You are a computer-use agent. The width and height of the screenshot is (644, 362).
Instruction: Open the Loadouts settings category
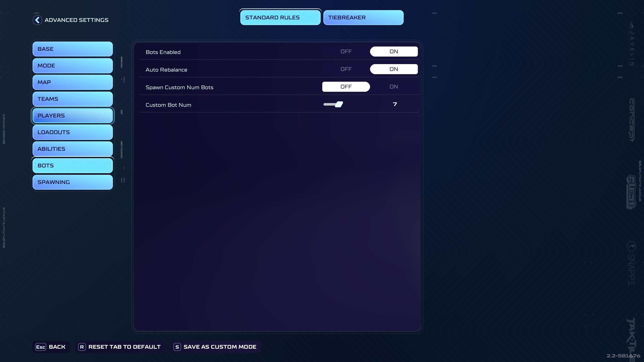(x=72, y=132)
